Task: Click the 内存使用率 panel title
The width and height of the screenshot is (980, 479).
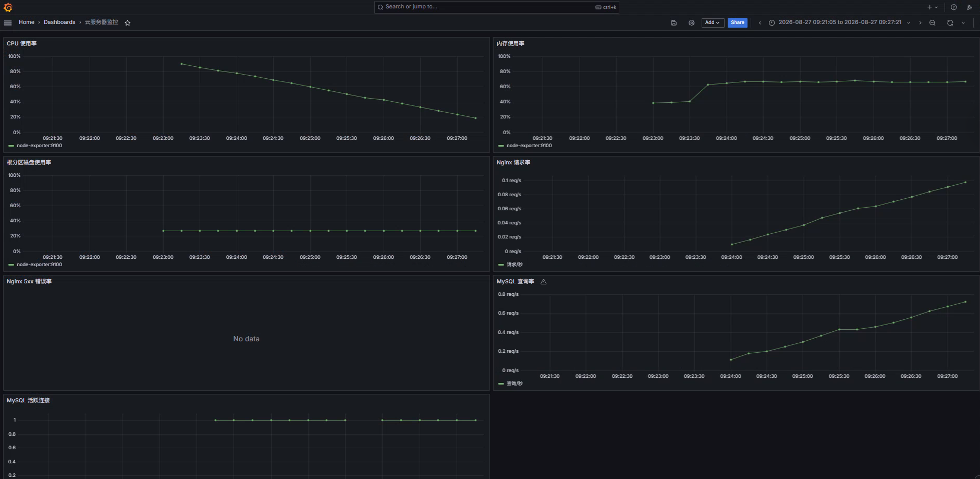Action: (510, 44)
